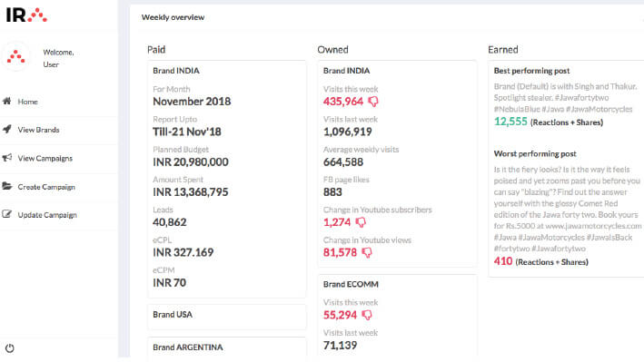Click the November 2018 month value
This screenshot has height=362, width=644.
click(192, 102)
